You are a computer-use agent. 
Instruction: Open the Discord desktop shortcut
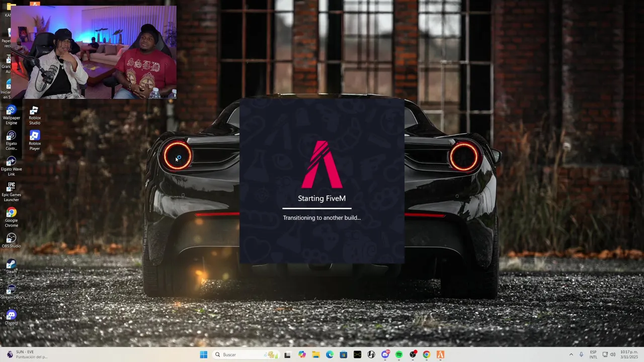tap(11, 317)
